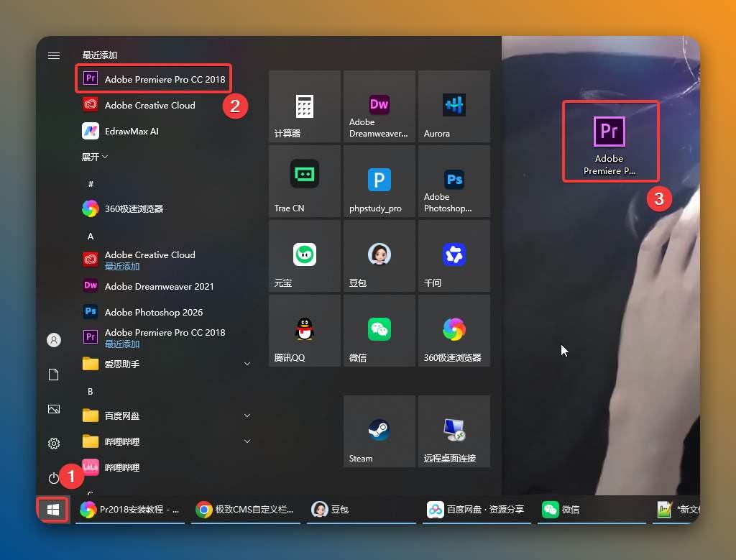Switch to 豆包 in the taskbar
The image size is (736, 560).
(x=362, y=509)
